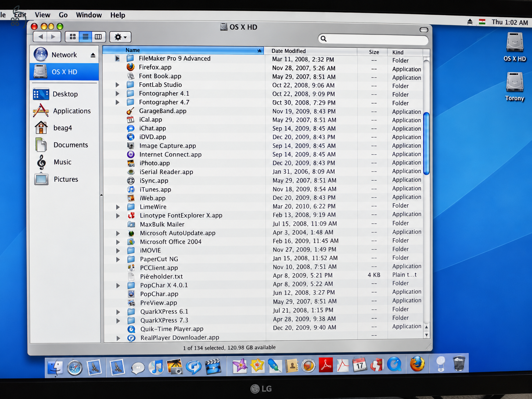The height and width of the screenshot is (399, 532).
Task: Expand the Microsoft Office 2004 folder
Action: [118, 242]
